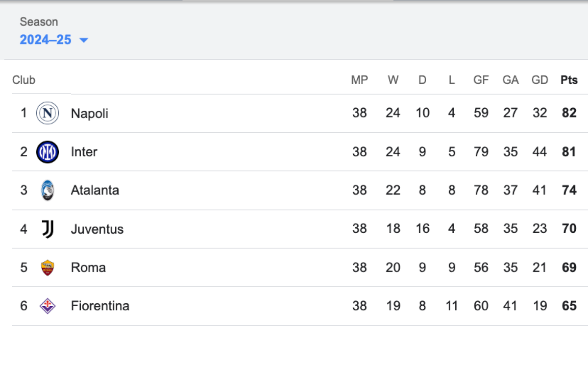Click the Atalanta club crest icon
The image size is (588, 392).
point(47,190)
